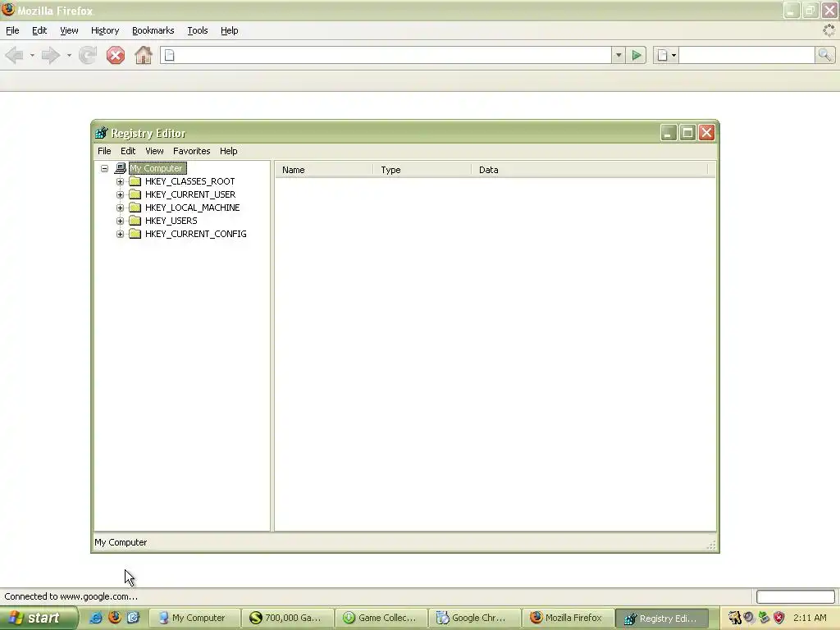Image resolution: width=840 pixels, height=630 pixels.
Task: Open search engine selector dropdown
Action: pos(666,55)
